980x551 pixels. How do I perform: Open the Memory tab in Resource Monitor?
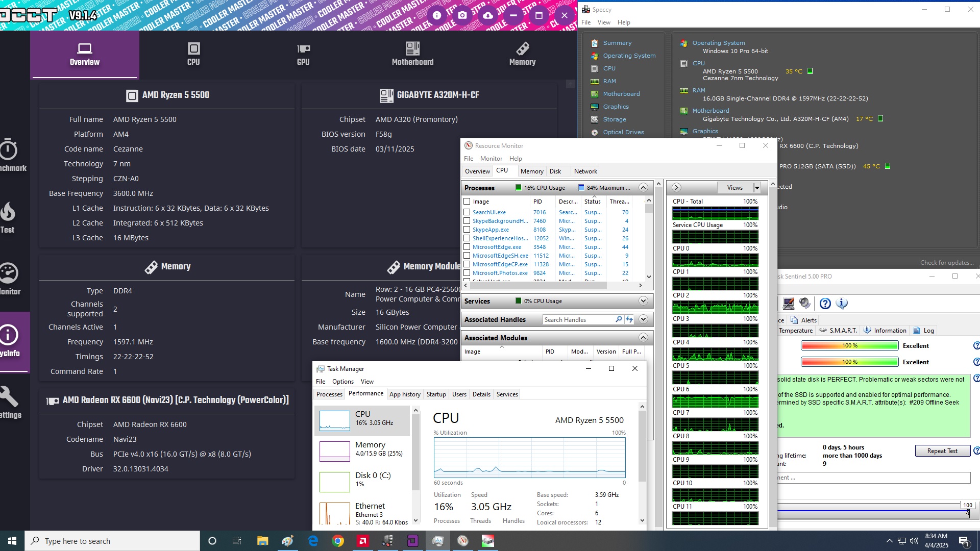(x=532, y=171)
